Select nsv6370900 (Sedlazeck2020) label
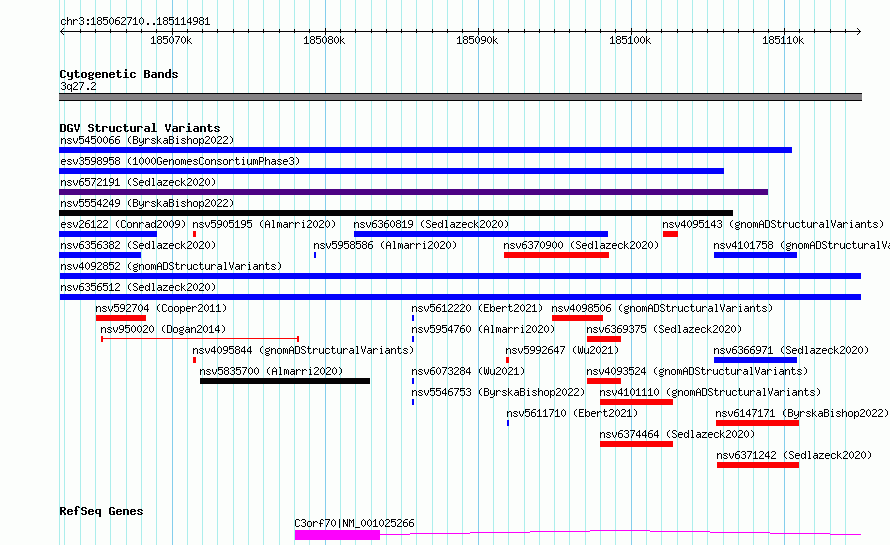The image size is (890, 545). (x=581, y=245)
